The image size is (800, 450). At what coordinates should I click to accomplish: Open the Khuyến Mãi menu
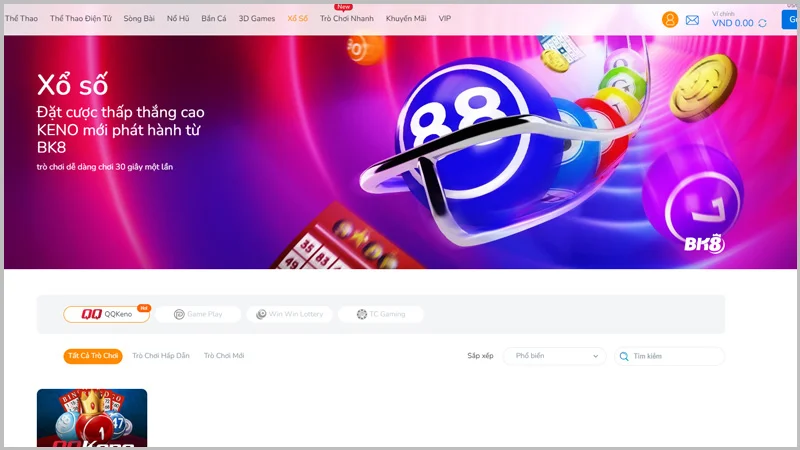pyautogui.click(x=406, y=18)
